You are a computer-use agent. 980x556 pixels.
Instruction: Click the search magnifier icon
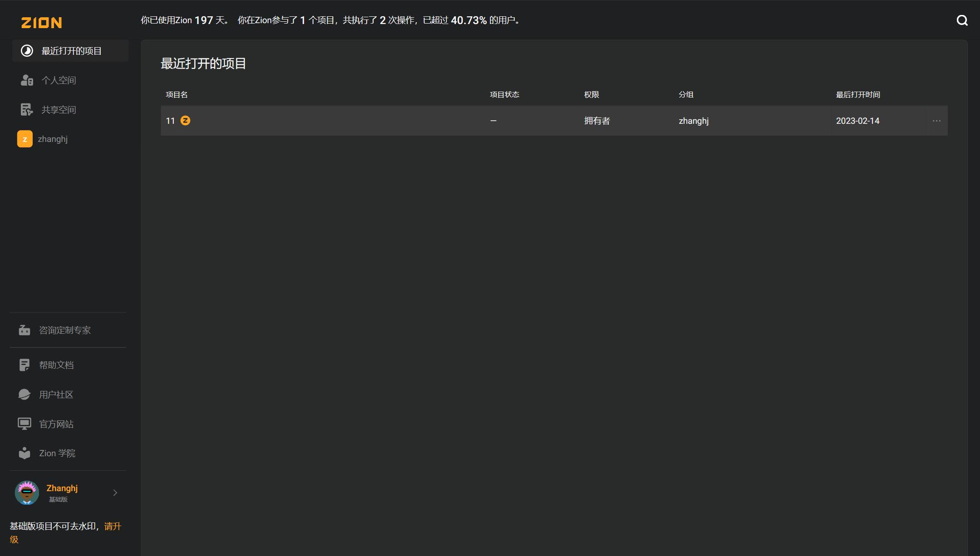click(962, 20)
